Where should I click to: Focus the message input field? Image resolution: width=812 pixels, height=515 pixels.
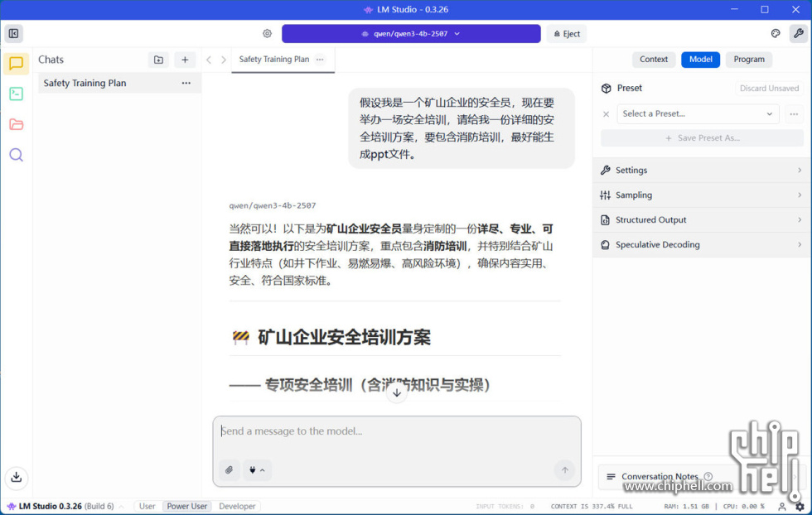[397, 431]
